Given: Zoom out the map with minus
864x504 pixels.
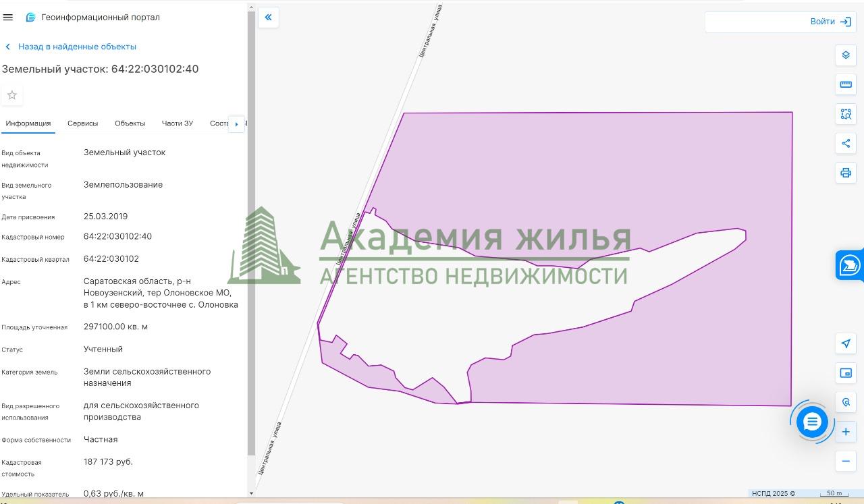Looking at the screenshot, I should 846,461.
